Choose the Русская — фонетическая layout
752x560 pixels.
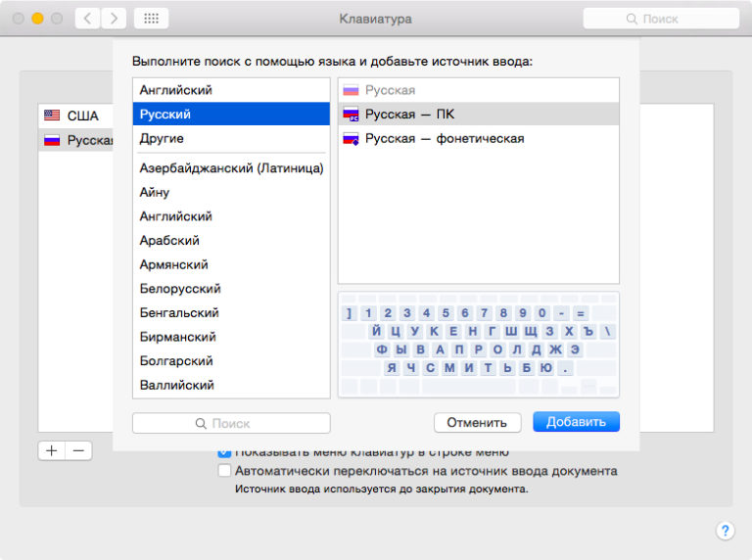pyautogui.click(x=479, y=139)
